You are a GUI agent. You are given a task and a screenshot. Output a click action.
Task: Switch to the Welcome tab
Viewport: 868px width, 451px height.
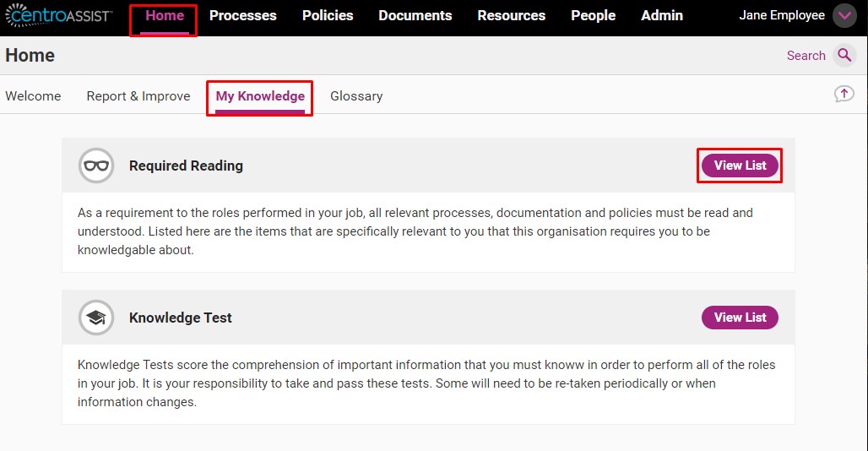33,96
